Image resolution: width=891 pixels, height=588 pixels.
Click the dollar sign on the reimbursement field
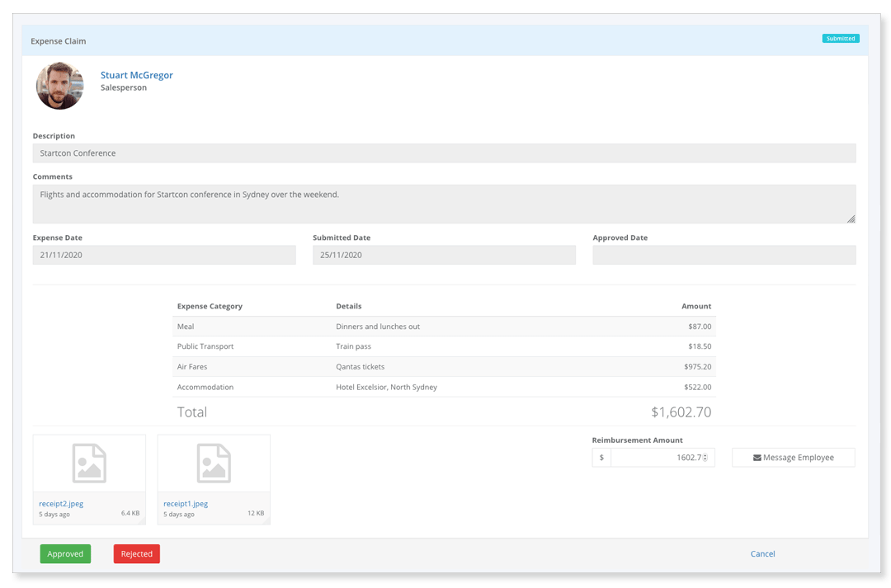point(601,457)
